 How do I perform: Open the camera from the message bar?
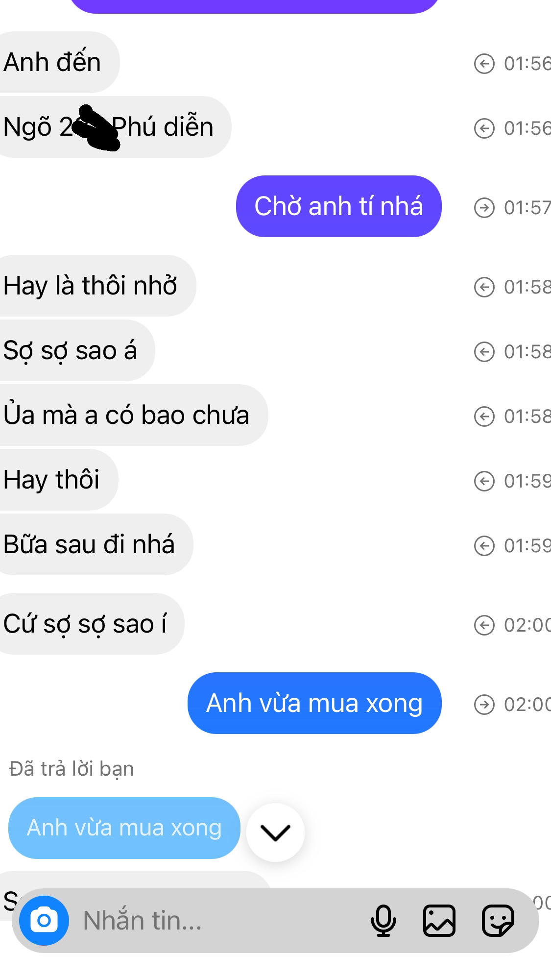44,921
